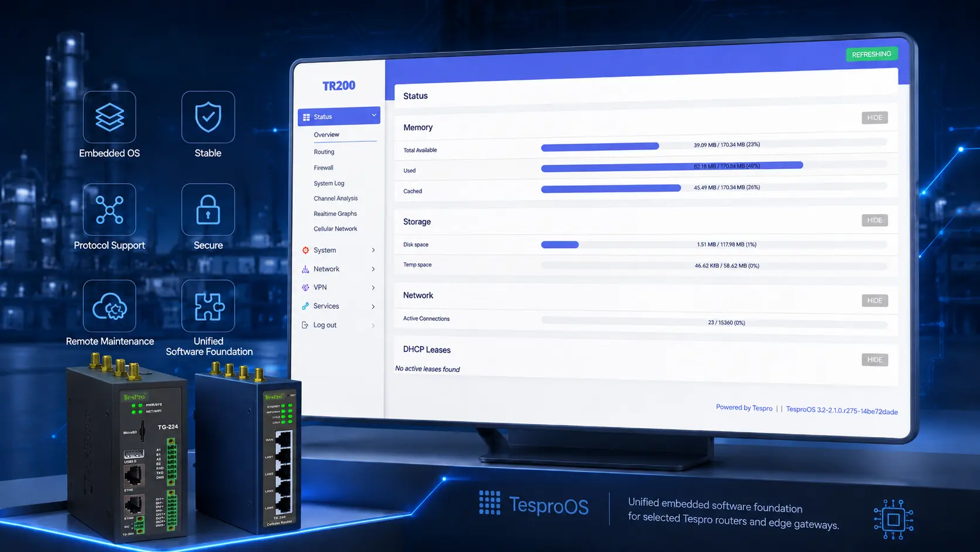Click the "Memory" section title
Image resolution: width=980 pixels, height=552 pixels.
point(418,127)
